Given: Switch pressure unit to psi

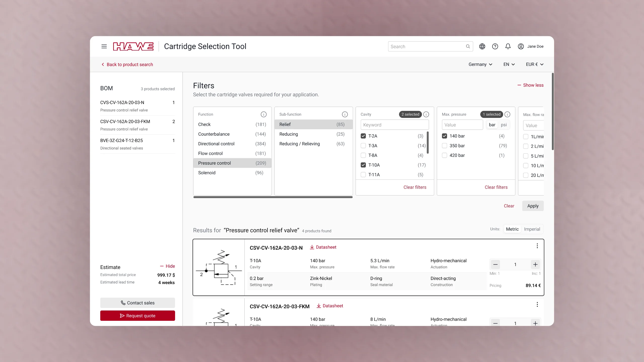Looking at the screenshot, I should [x=504, y=125].
